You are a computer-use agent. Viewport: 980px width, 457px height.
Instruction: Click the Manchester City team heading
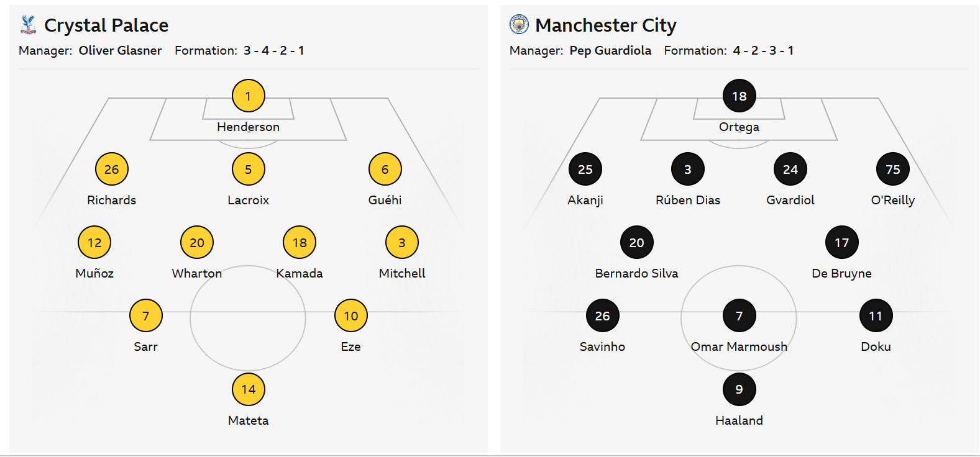tap(605, 25)
